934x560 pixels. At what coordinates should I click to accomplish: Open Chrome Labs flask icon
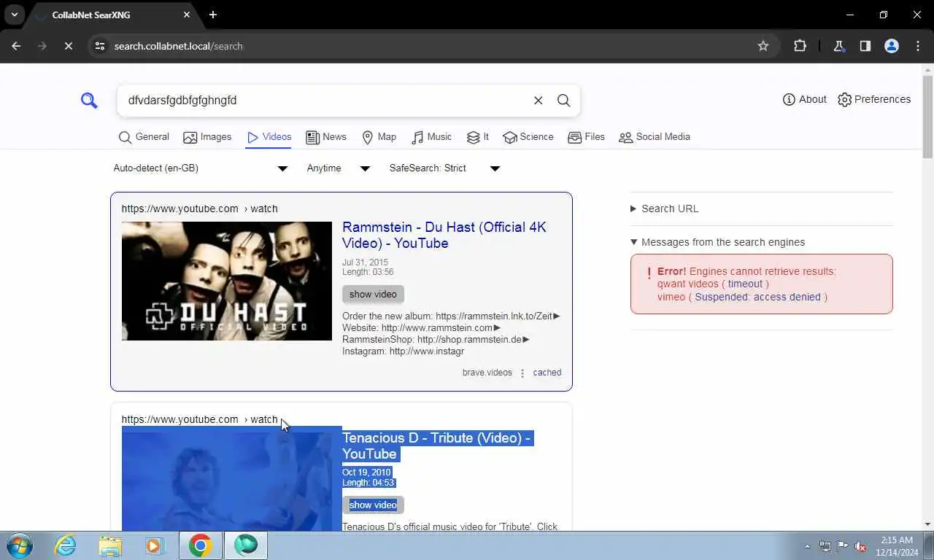click(838, 46)
